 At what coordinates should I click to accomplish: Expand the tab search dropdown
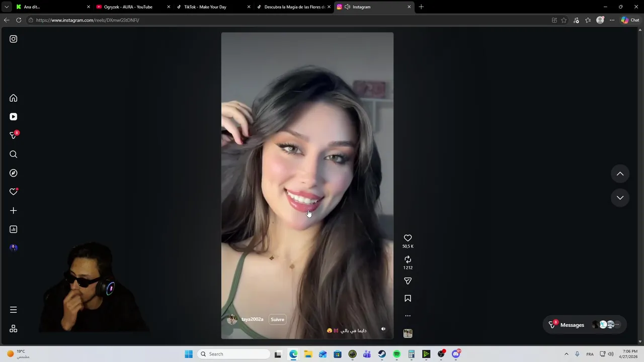click(7, 7)
